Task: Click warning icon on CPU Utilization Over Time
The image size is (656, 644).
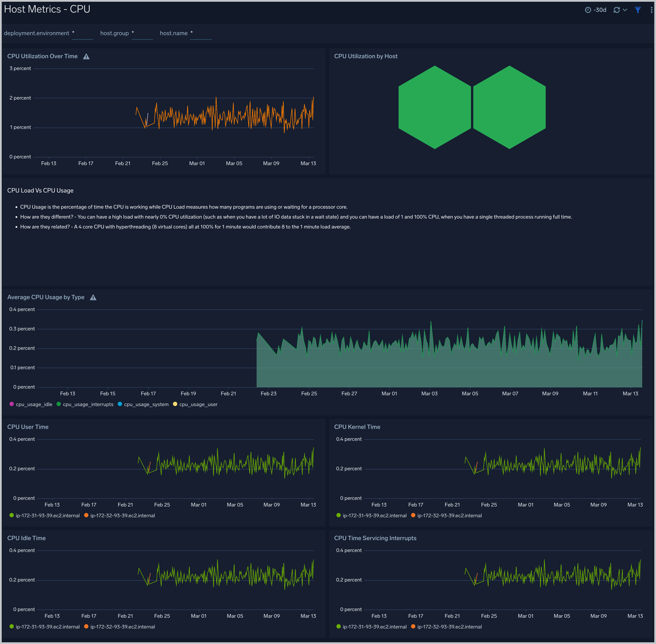Action: click(86, 56)
